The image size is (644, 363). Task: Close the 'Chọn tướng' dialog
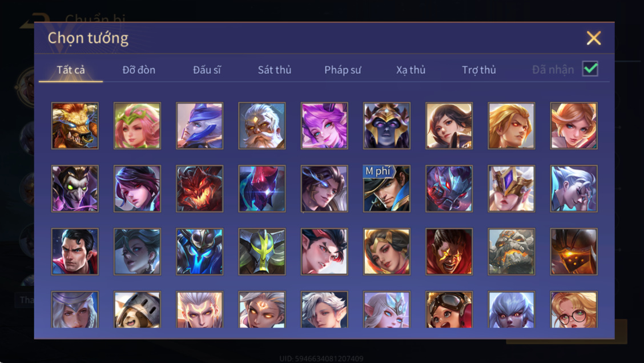tap(594, 38)
